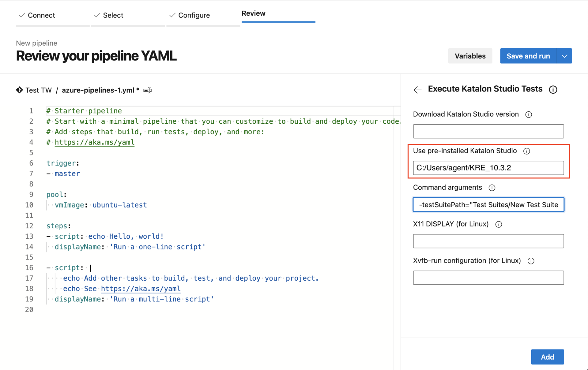Click the checkmark on the Connect step
This screenshot has height=370, width=588.
[21, 15]
